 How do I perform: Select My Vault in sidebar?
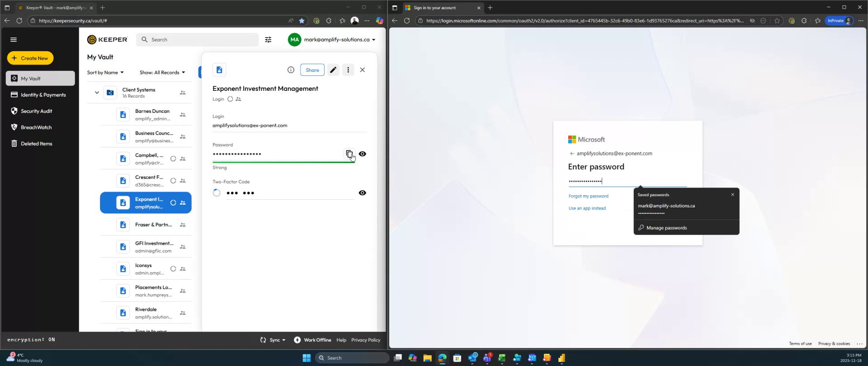click(40, 79)
